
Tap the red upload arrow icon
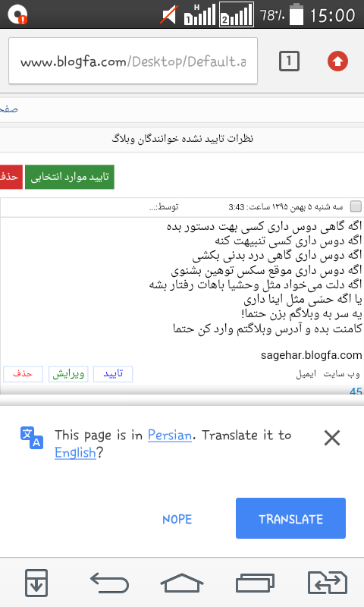[x=337, y=61]
